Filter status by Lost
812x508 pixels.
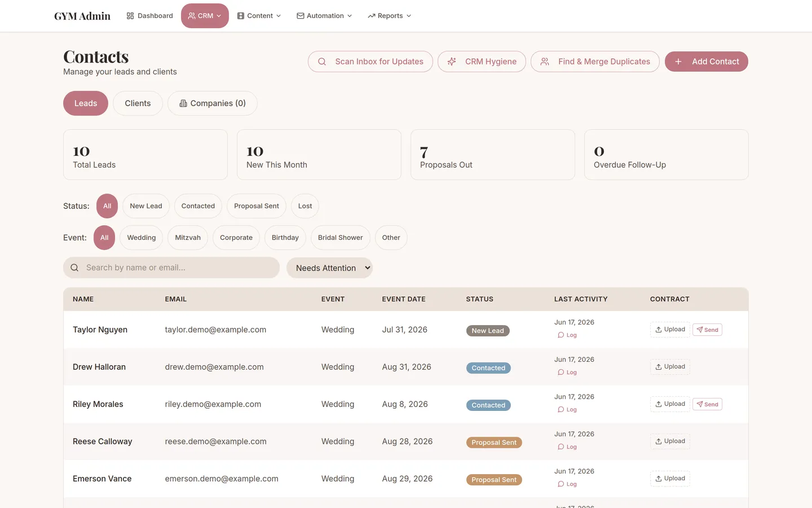pyautogui.click(x=305, y=206)
